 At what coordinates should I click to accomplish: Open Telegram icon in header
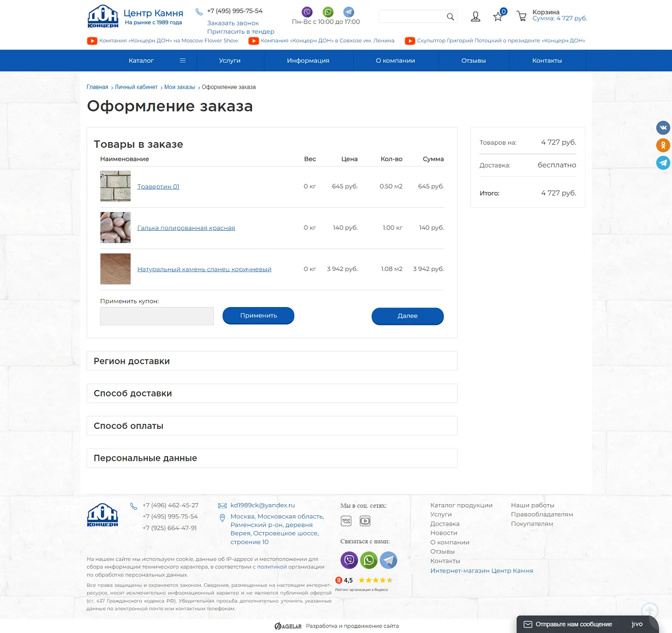(x=349, y=12)
